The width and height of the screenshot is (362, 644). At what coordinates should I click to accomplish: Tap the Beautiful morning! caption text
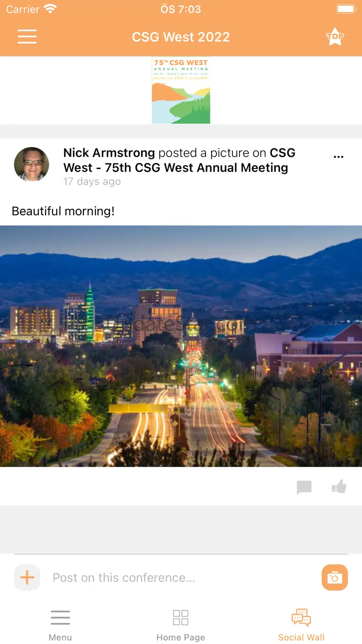[63, 211]
